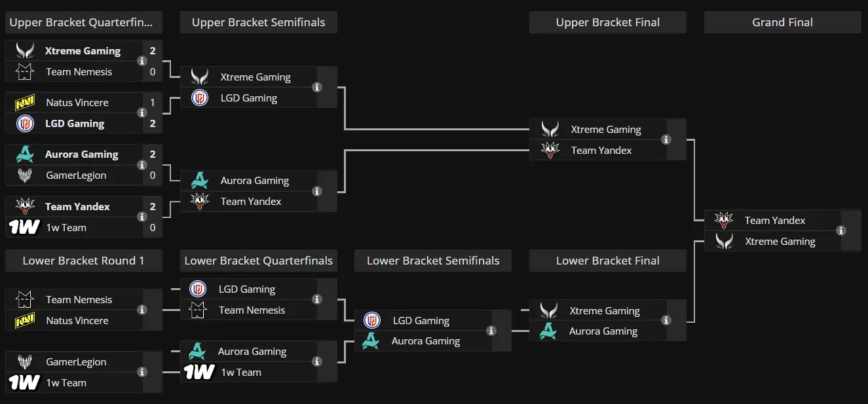868x404 pixels.
Task: Click 1w Team logo in Lower Bracket Quarterfinals
Action: tap(199, 372)
